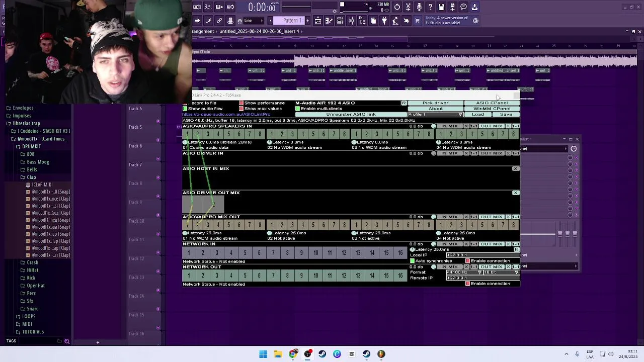Open the o-deus-audio ASIOLinkPro link
Image resolution: width=644 pixels, height=362 pixels.
pyautogui.click(x=226, y=115)
